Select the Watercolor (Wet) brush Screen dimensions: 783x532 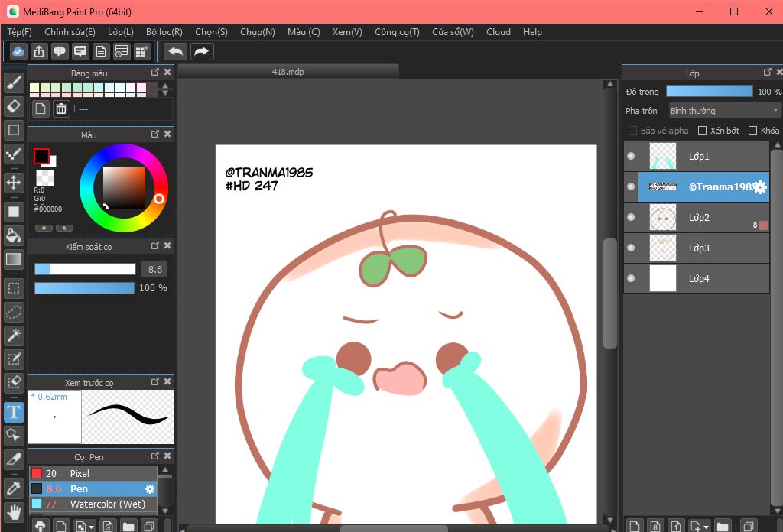click(x=107, y=504)
